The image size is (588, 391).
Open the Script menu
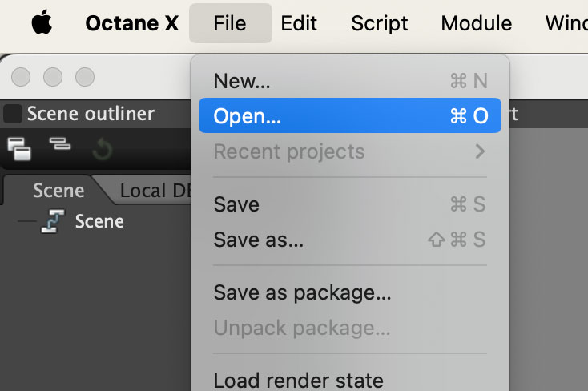pos(378,23)
